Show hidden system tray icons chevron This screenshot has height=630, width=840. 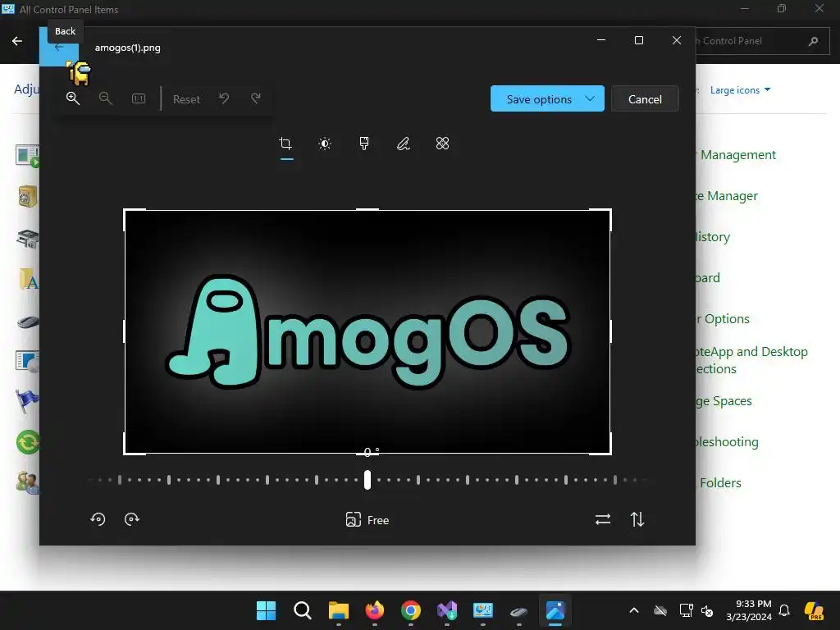tap(634, 610)
